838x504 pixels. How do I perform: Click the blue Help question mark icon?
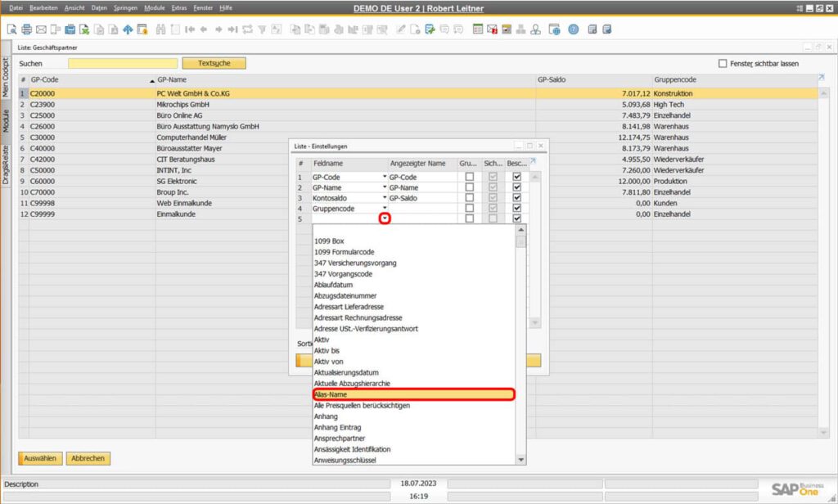click(574, 29)
